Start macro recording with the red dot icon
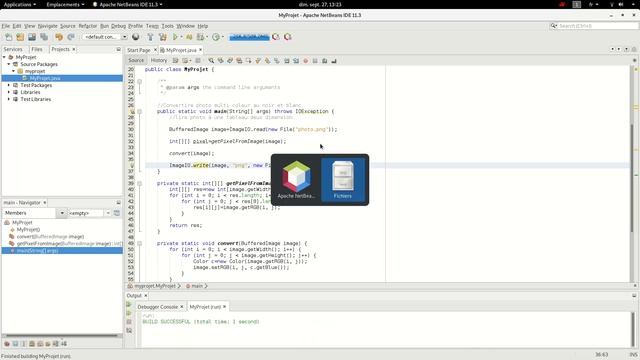 pyautogui.click(x=306, y=61)
